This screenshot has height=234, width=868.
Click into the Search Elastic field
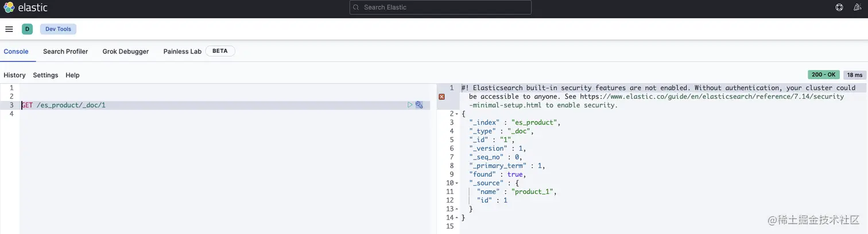440,7
